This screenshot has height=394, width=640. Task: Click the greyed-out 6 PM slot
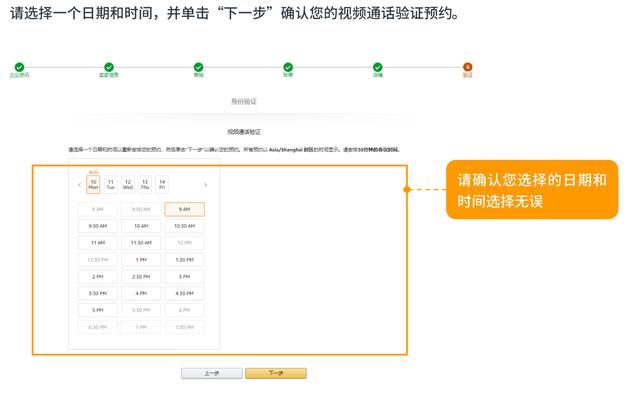[184, 310]
